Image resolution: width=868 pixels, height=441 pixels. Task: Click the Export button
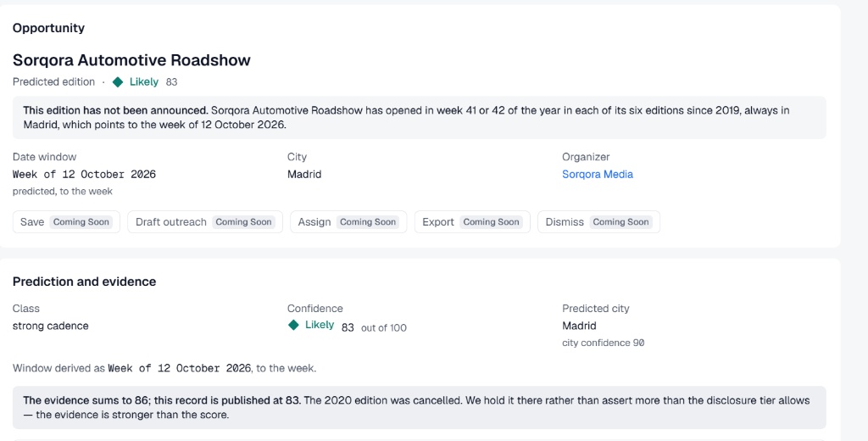pyautogui.click(x=472, y=221)
